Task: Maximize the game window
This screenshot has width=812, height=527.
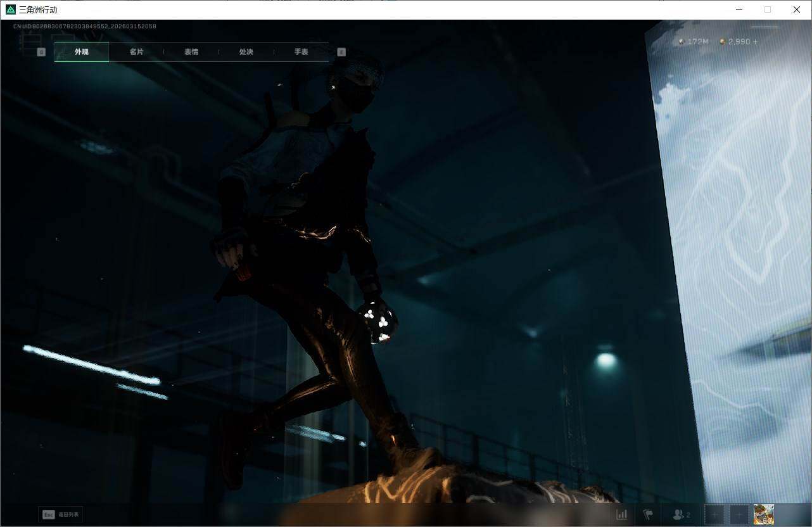Action: (x=768, y=10)
